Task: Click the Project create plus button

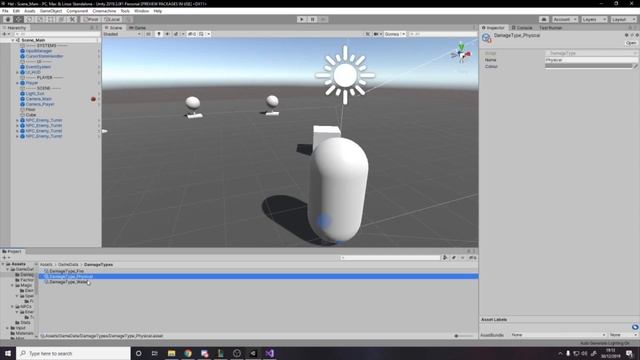Action: (5, 258)
